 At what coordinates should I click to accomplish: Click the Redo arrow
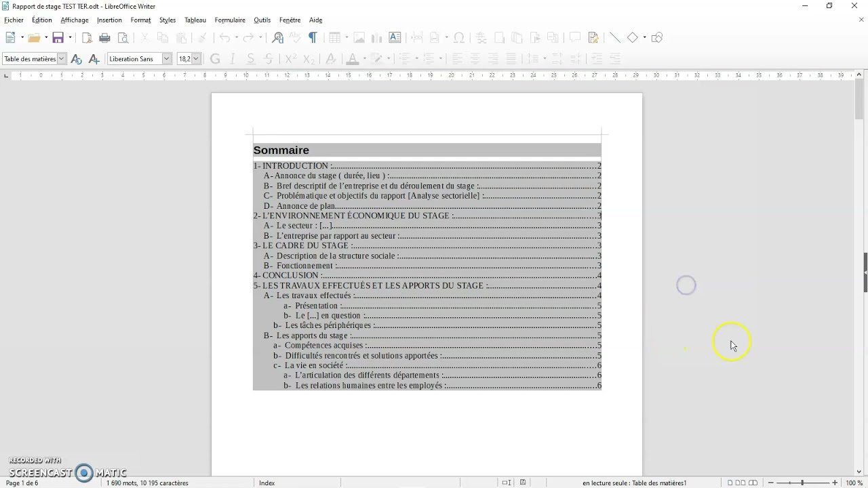(249, 38)
